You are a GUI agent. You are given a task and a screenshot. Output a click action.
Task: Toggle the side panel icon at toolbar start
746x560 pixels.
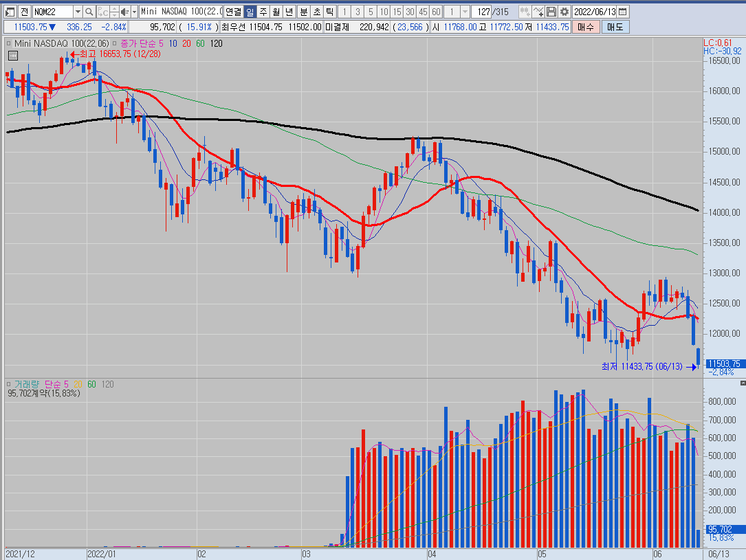[x=10, y=12]
